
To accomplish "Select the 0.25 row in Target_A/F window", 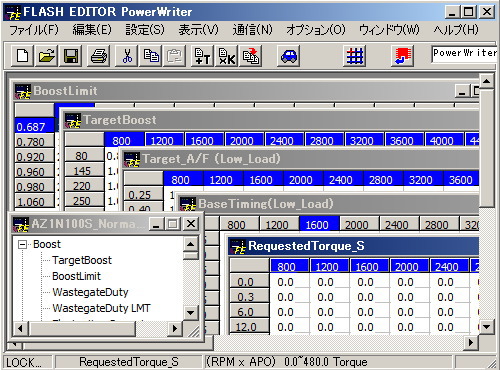I will click(x=143, y=195).
